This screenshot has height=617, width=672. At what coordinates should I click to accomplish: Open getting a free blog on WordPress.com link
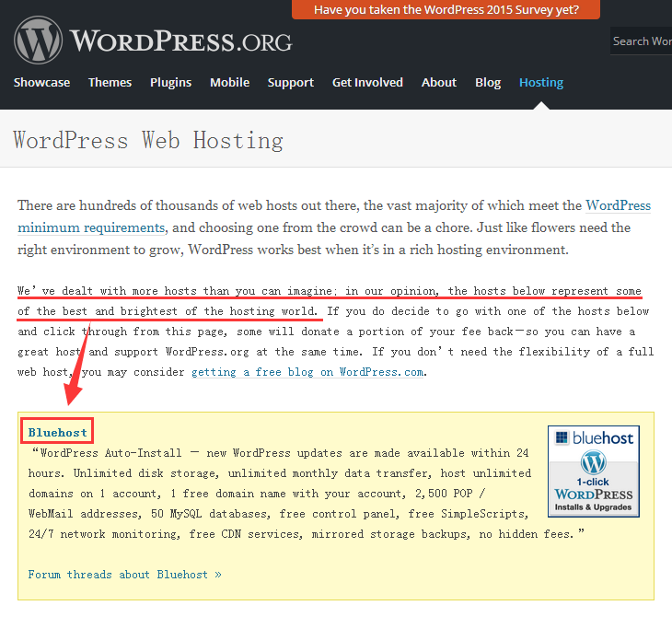[x=307, y=372]
